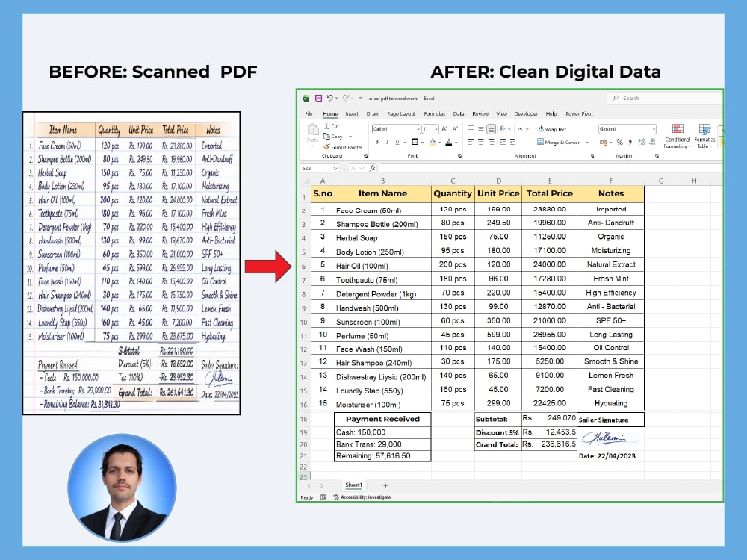Open the Number format dialog launcher

pyautogui.click(x=657, y=156)
